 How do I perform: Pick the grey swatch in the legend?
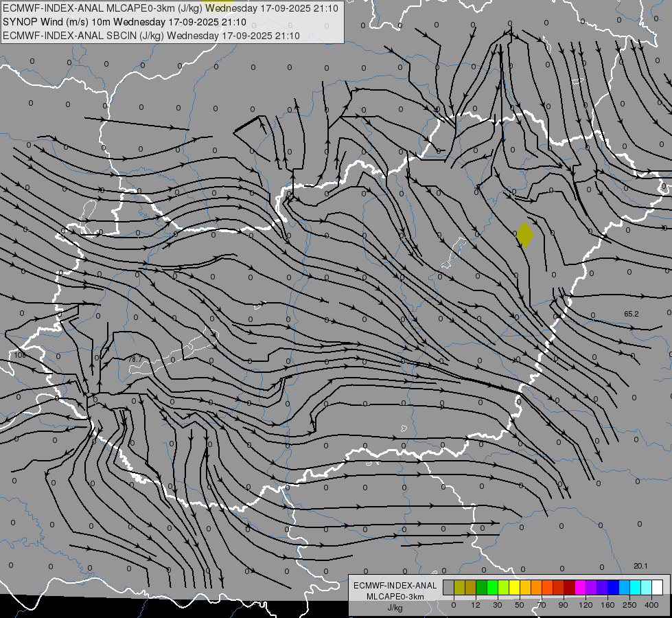click(x=448, y=587)
